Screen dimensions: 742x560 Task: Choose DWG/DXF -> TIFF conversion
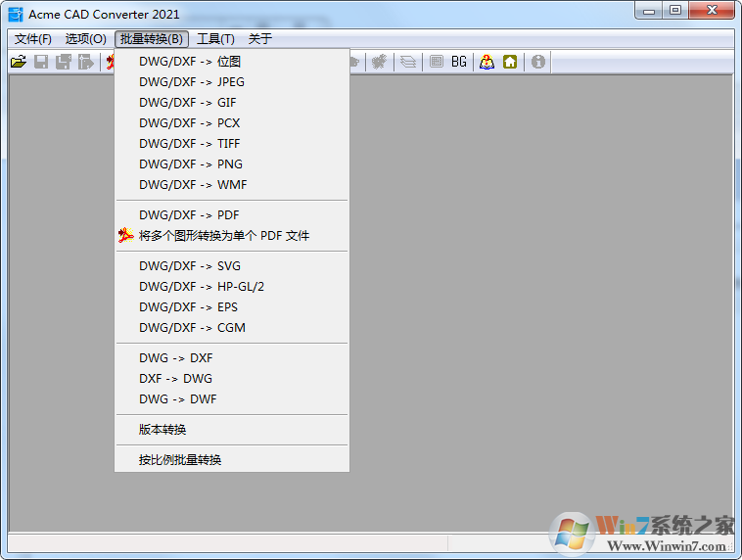pyautogui.click(x=232, y=144)
